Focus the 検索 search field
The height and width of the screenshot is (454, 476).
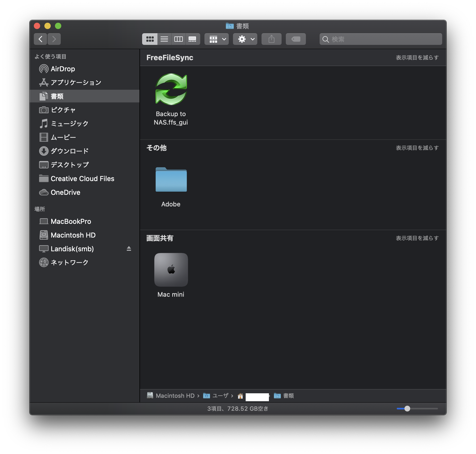[381, 39]
